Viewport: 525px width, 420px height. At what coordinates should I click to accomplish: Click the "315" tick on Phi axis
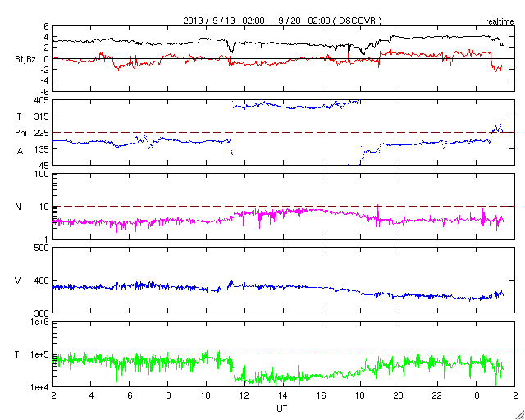pos(42,116)
